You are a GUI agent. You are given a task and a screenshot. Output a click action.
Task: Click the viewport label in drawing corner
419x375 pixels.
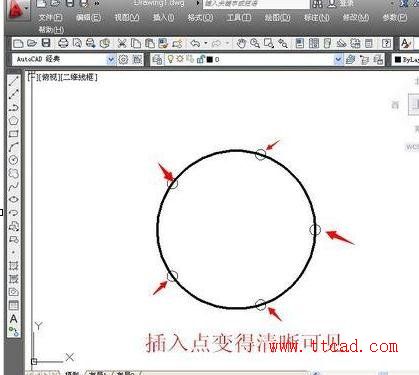pyautogui.click(x=64, y=77)
